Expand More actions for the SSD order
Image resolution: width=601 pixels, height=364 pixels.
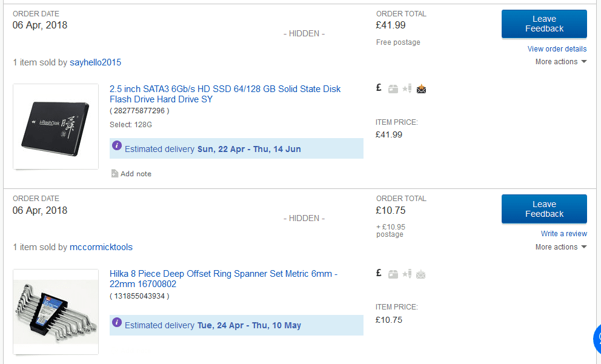[x=560, y=62]
